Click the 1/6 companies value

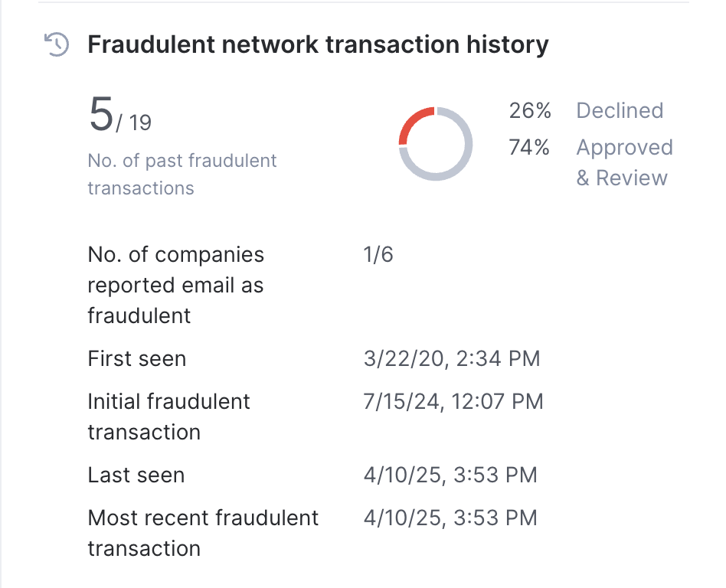(378, 255)
